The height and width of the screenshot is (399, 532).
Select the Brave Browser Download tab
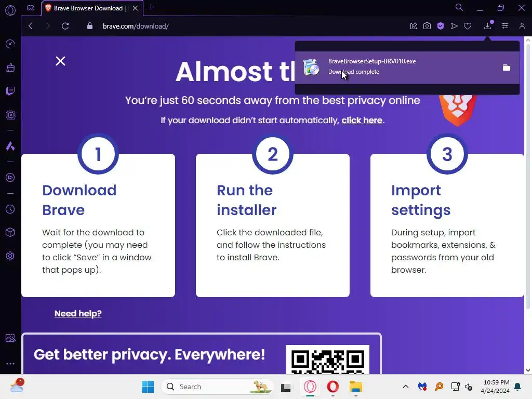tap(88, 8)
